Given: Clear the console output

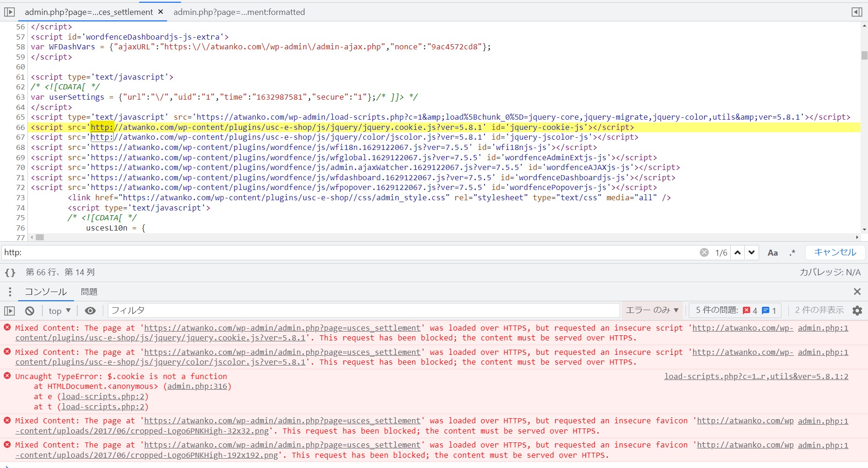Looking at the screenshot, I should [x=30, y=311].
